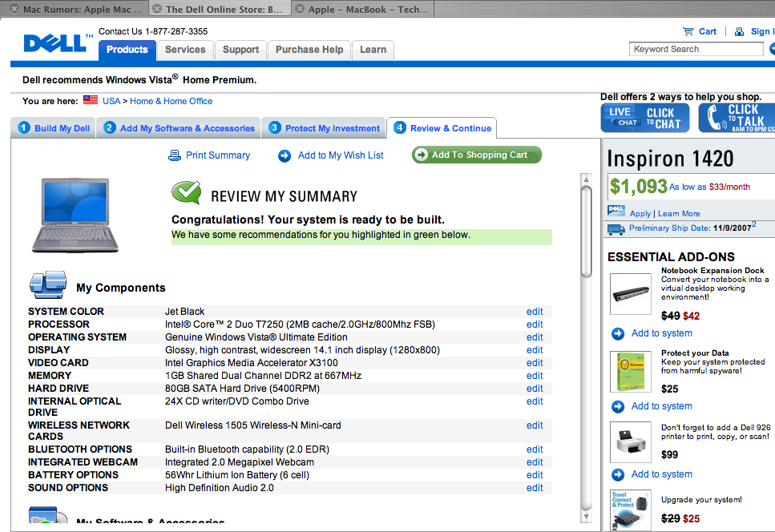Click the step 2 number icon on Software tab
The image size is (775, 532).
(109, 127)
